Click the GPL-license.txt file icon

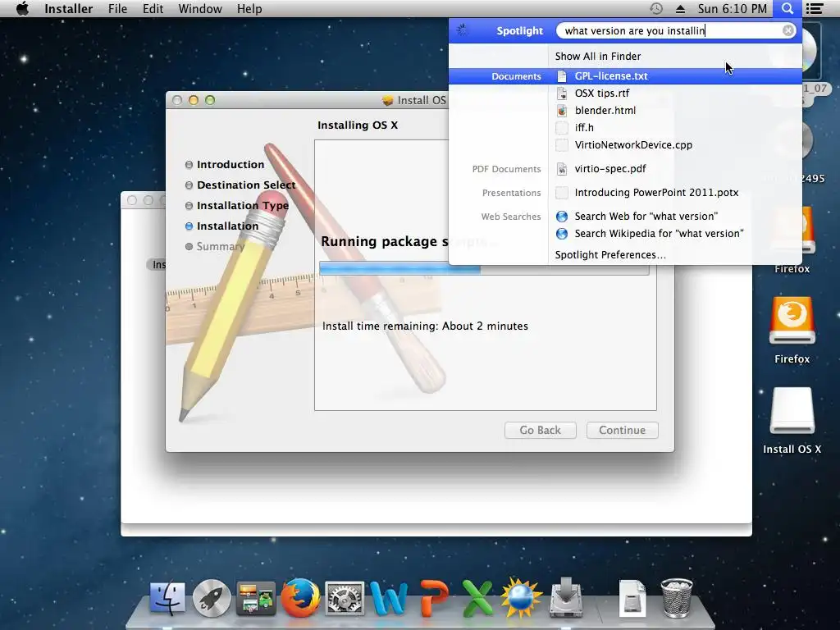[x=561, y=76]
